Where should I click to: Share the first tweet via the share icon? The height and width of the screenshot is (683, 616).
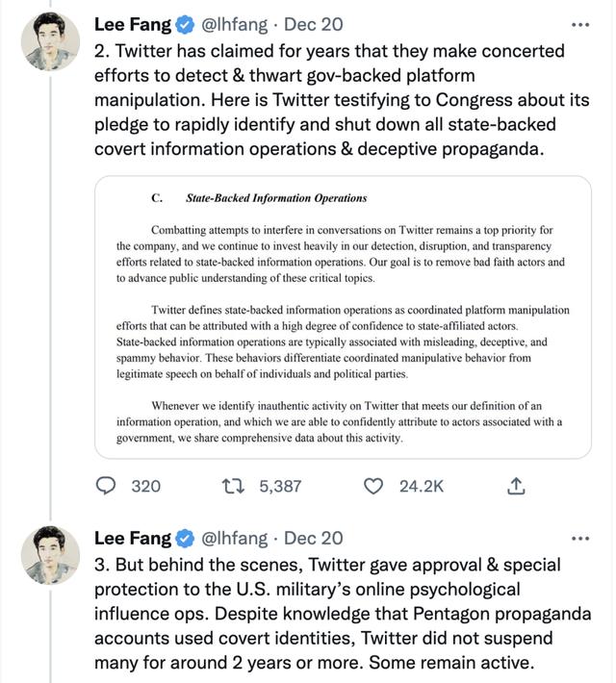pos(515,487)
